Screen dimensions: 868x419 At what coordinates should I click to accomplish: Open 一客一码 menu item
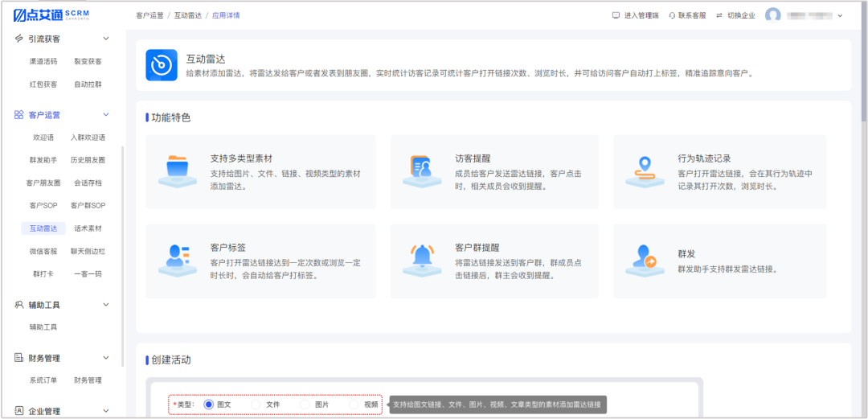(88, 273)
